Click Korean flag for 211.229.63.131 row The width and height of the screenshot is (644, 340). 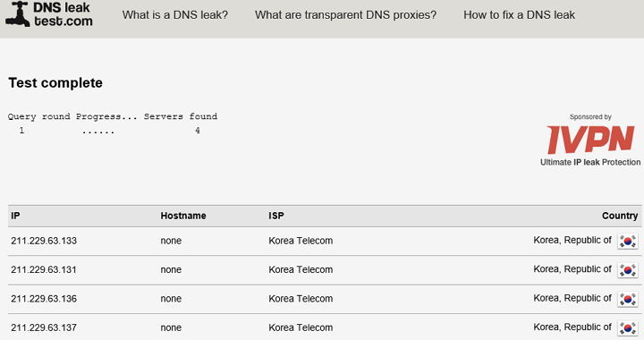pyautogui.click(x=628, y=270)
